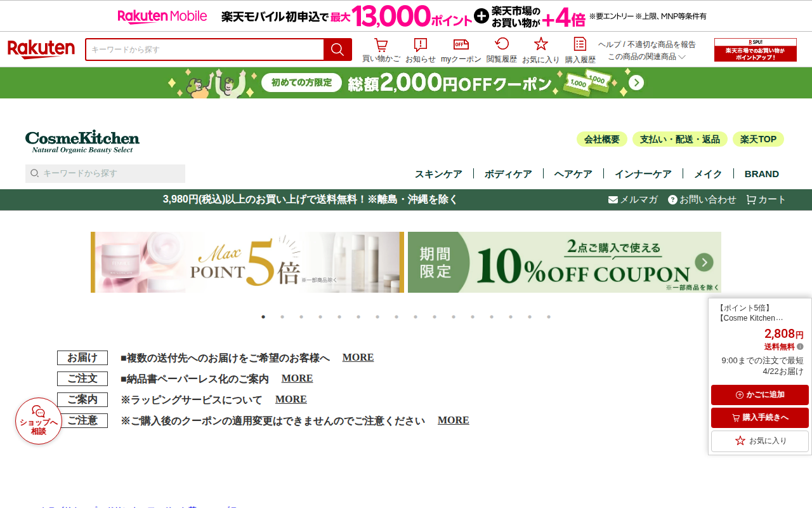
Task: Click the Rakuten logo
Action: coord(41,50)
